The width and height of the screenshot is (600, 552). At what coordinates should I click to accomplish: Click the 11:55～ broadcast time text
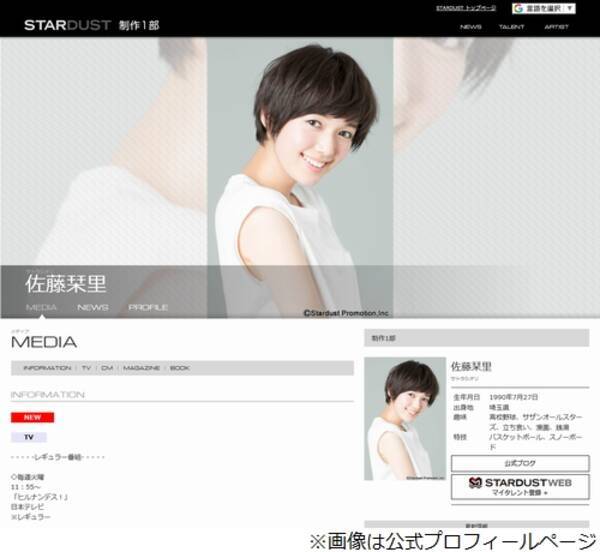pos(26,487)
